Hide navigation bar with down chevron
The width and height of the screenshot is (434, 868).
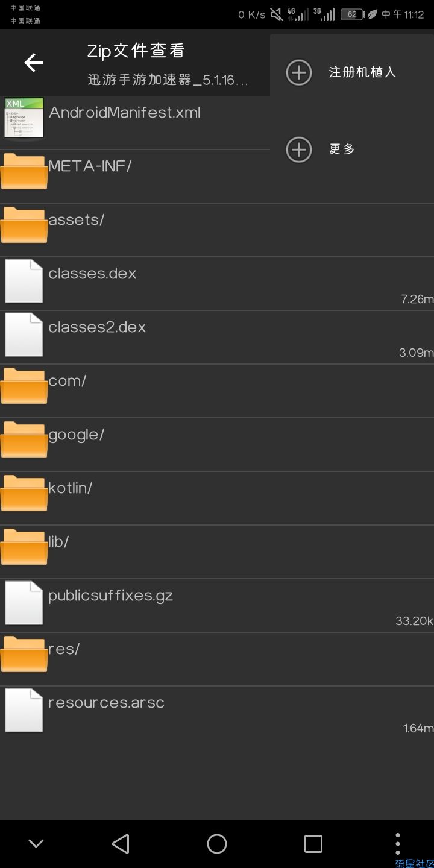[36, 844]
